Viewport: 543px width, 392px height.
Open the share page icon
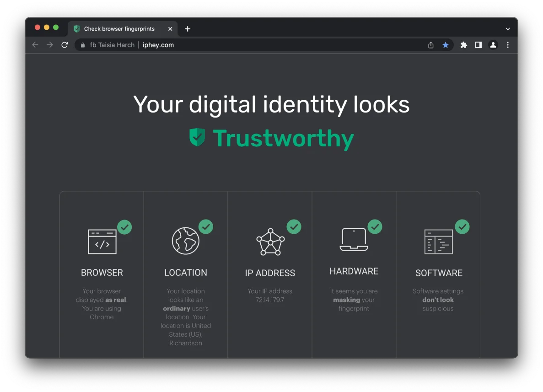point(431,45)
